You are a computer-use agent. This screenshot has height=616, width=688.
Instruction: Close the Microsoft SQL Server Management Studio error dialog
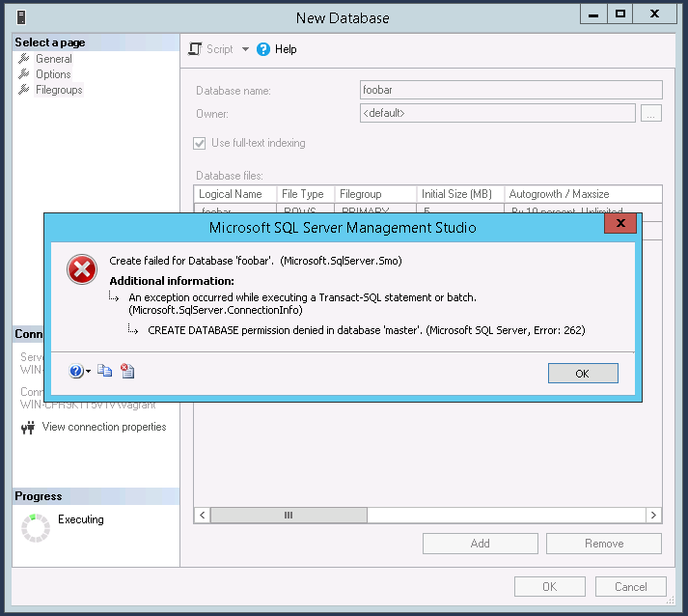point(620,223)
